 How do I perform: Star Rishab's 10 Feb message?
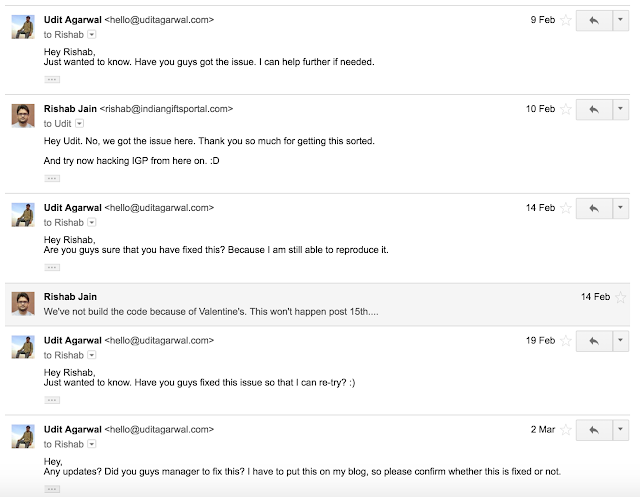point(566,108)
